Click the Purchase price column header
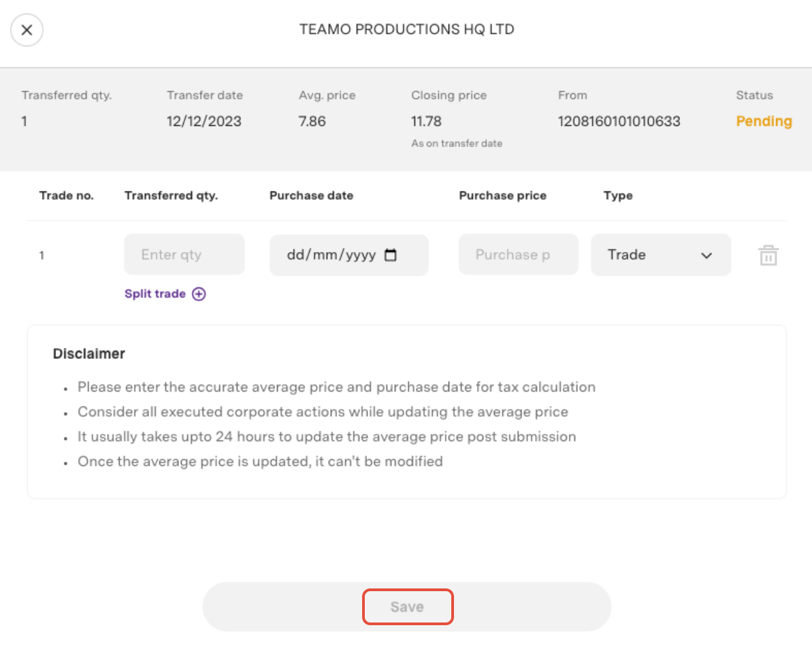 [x=502, y=195]
